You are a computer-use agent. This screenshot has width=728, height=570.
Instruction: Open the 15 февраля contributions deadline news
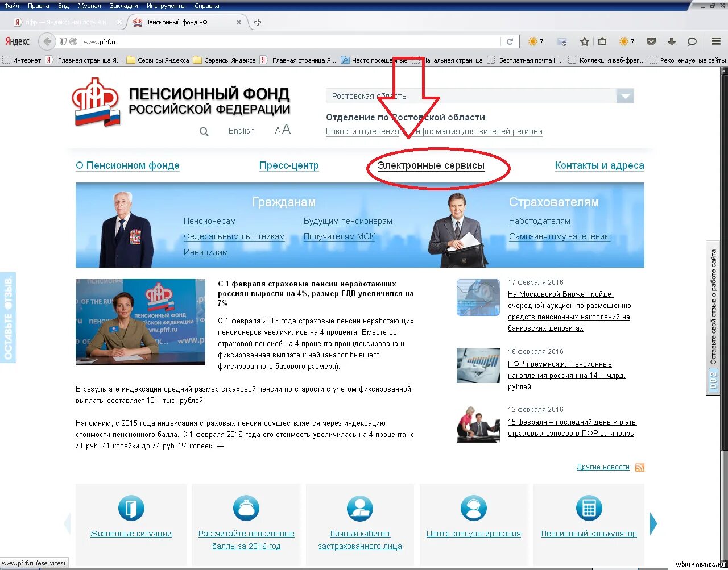[x=572, y=428]
